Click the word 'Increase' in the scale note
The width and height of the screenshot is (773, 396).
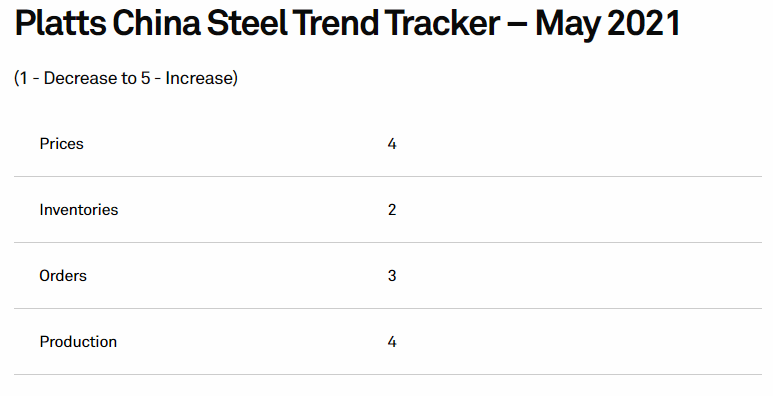[199, 78]
